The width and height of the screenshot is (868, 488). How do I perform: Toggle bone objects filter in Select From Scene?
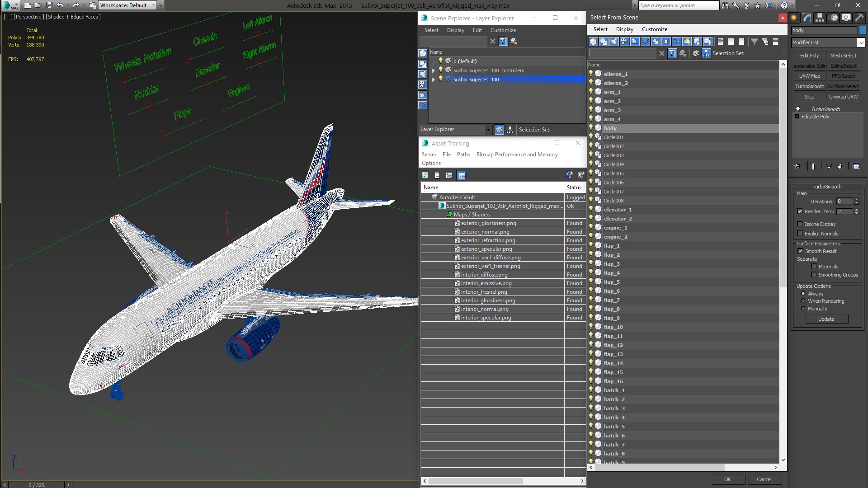coord(676,42)
